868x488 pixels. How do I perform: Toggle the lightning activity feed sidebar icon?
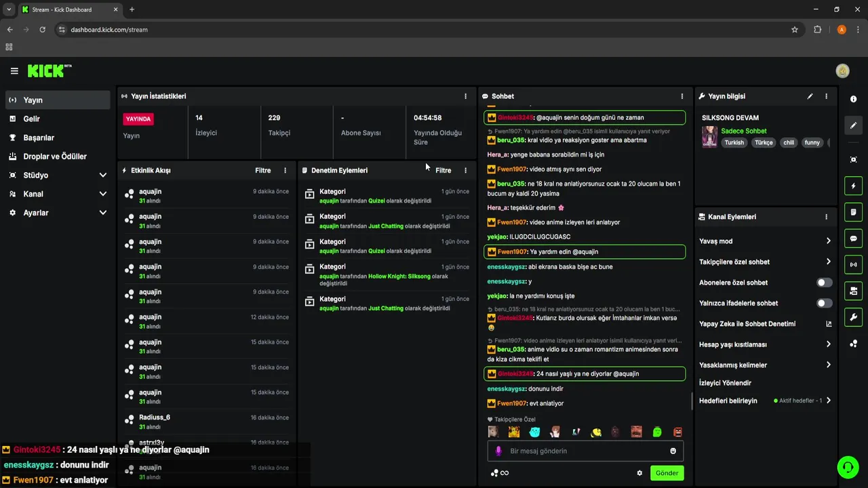(x=853, y=186)
